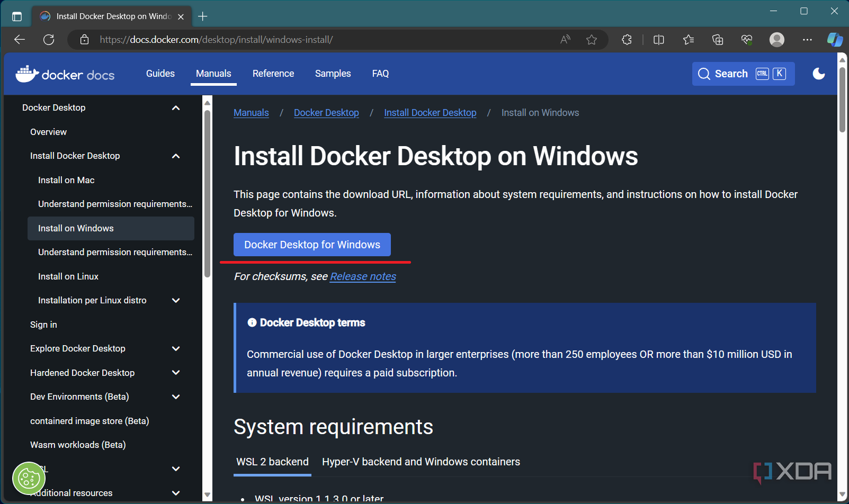Open the Manuals nav item
This screenshot has width=849, height=504.
coord(213,74)
